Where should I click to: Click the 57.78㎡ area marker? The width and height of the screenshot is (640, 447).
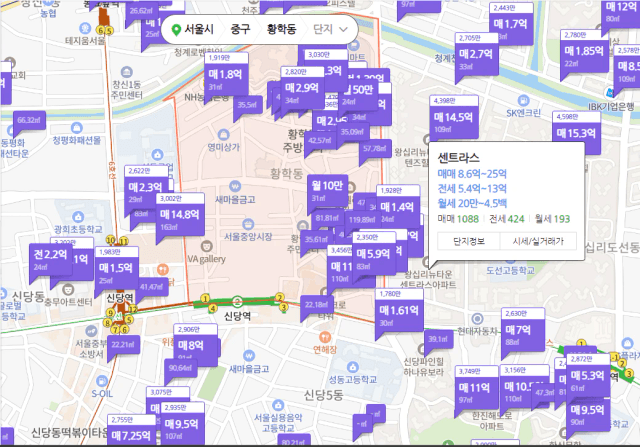coord(375,149)
